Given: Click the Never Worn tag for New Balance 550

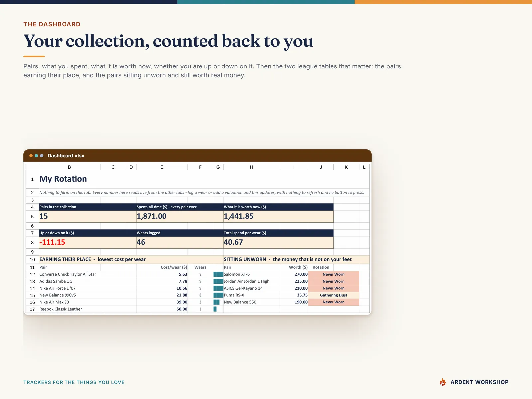Looking at the screenshot, I should point(333,302).
